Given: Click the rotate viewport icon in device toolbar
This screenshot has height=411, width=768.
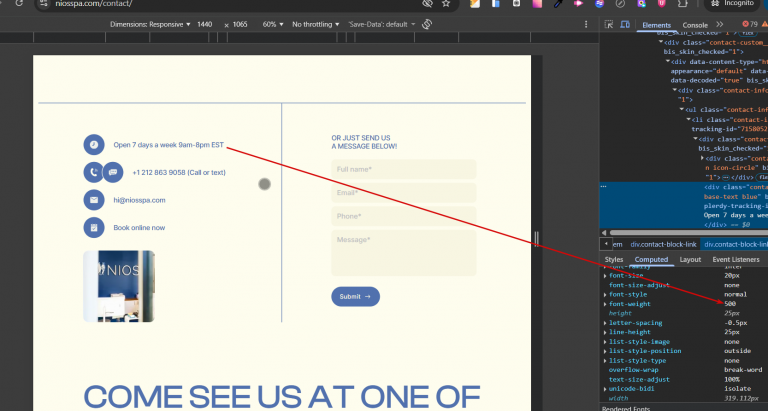Looking at the screenshot, I should point(427,24).
